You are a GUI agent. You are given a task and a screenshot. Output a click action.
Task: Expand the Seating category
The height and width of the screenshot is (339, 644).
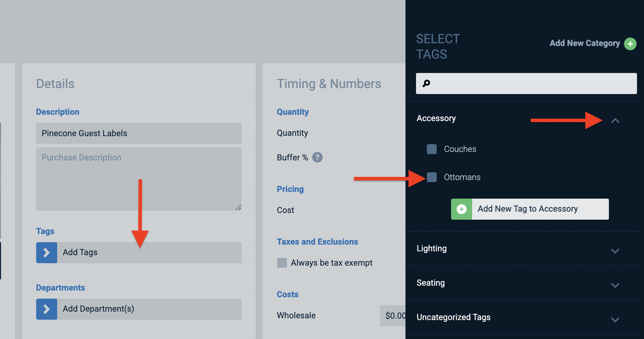(x=615, y=285)
